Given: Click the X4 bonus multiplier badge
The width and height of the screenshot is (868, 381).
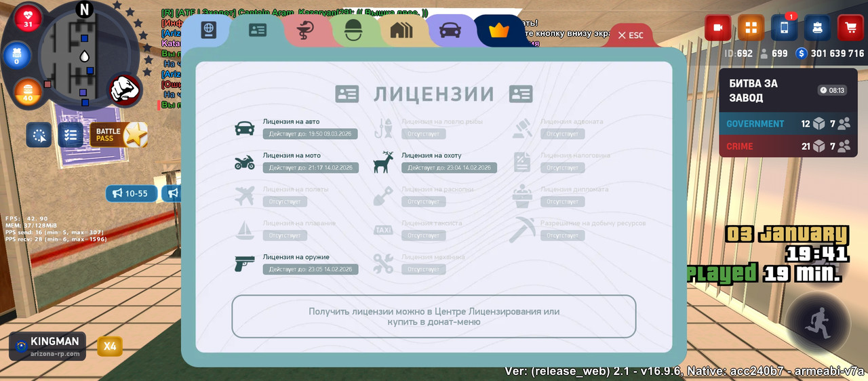Looking at the screenshot, I should (x=110, y=346).
